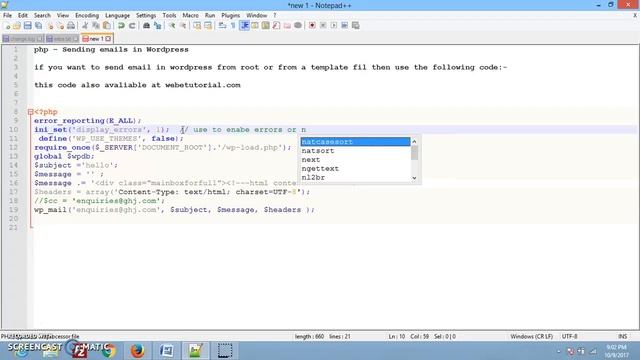Create a new document with New icon
The image size is (640, 360).
click(7, 26)
